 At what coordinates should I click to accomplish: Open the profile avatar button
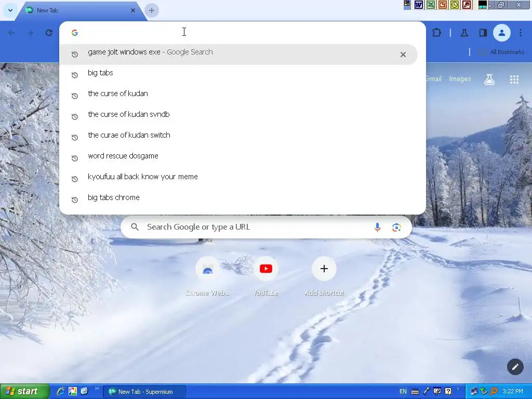click(x=501, y=33)
